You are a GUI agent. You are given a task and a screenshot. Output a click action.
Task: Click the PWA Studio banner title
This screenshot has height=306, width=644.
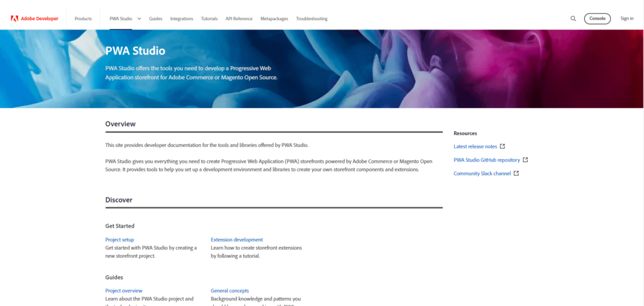[x=135, y=51]
